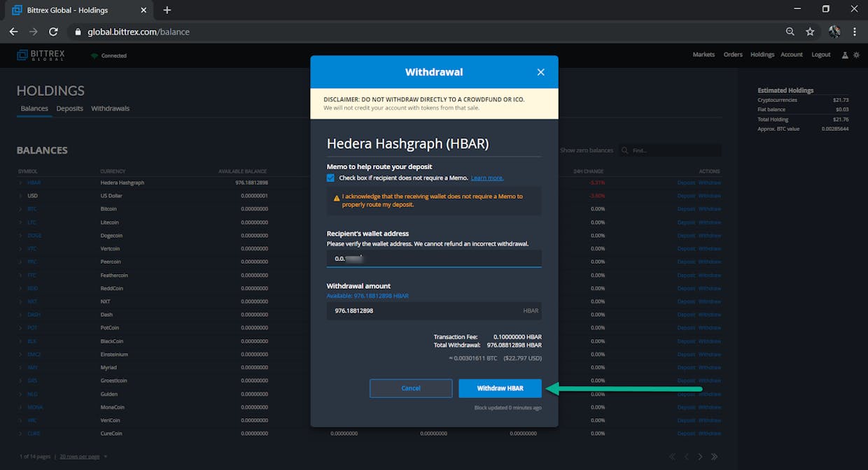
Task: Click the Total Holding value $21.76
Action: (841, 120)
